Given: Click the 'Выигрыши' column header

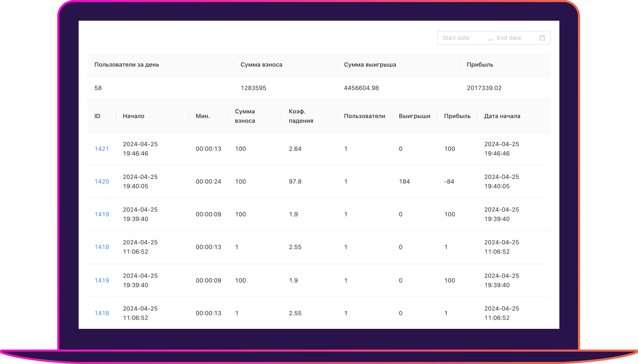Looking at the screenshot, I should pos(415,116).
